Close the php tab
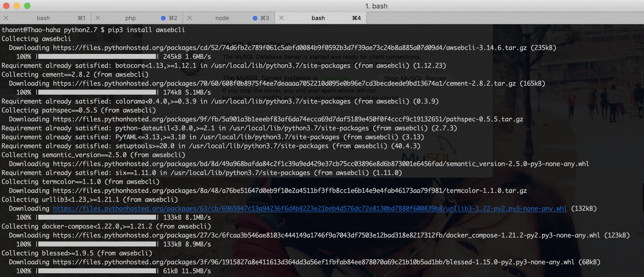The width and height of the screenshot is (644, 277). pyautogui.click(x=98, y=18)
